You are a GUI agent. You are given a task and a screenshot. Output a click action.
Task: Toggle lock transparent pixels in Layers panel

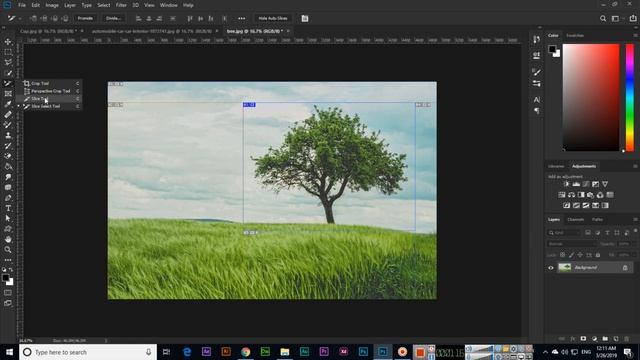(562, 255)
